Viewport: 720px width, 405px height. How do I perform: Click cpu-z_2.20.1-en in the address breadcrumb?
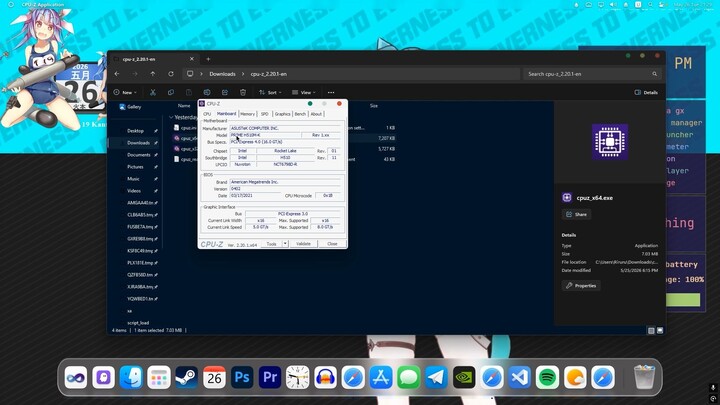269,74
